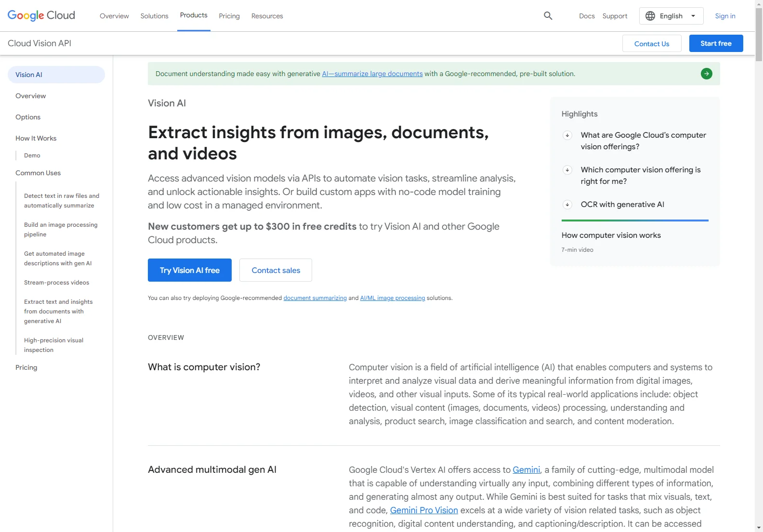763x532 pixels.
Task: Open Demo sidebar item
Action: [32, 156]
